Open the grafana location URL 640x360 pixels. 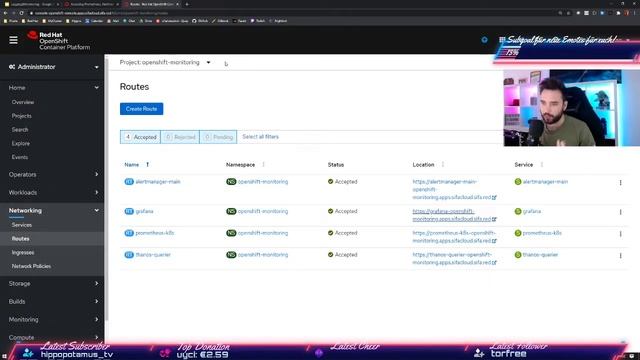coord(454,215)
